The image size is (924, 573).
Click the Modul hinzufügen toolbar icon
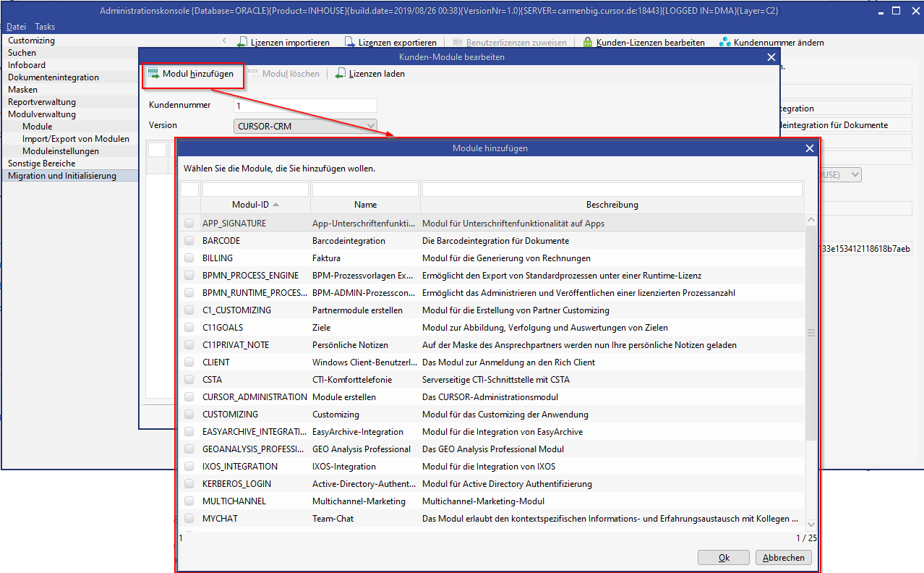pos(154,74)
